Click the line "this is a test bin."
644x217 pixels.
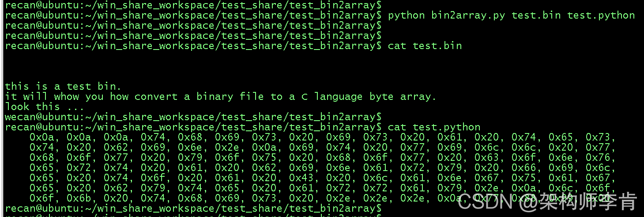coord(63,86)
